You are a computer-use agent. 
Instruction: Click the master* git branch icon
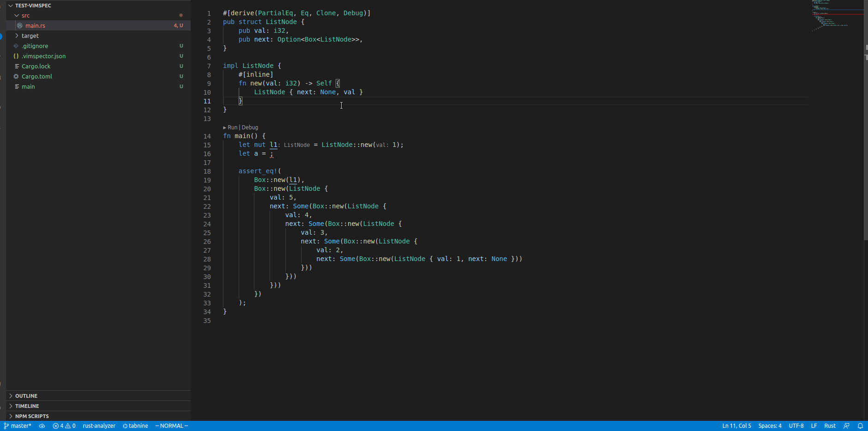coord(6,425)
